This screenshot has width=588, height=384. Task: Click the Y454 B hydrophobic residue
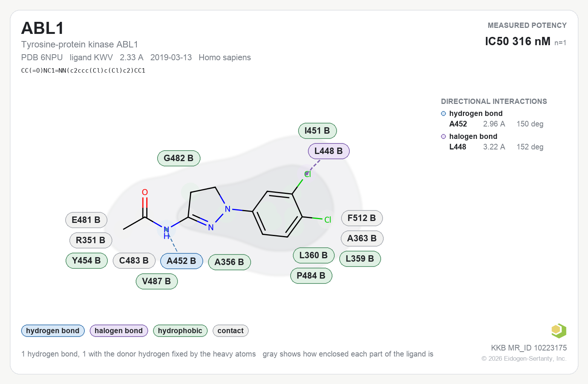pyautogui.click(x=86, y=261)
